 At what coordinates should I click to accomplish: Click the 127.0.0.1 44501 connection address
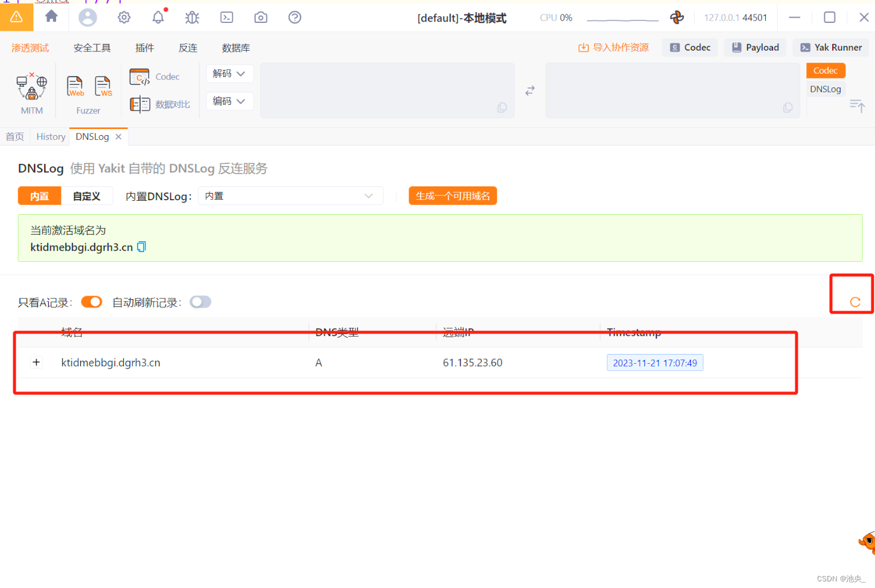[x=736, y=17]
